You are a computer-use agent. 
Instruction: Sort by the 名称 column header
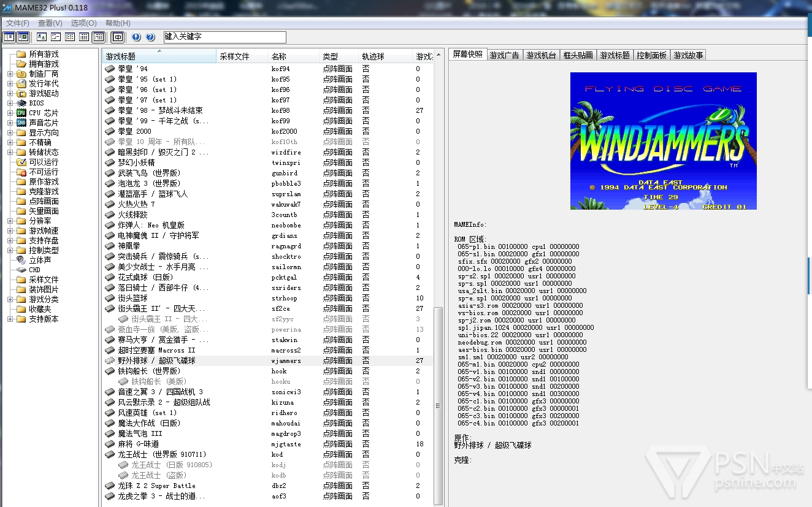pyautogui.click(x=294, y=56)
